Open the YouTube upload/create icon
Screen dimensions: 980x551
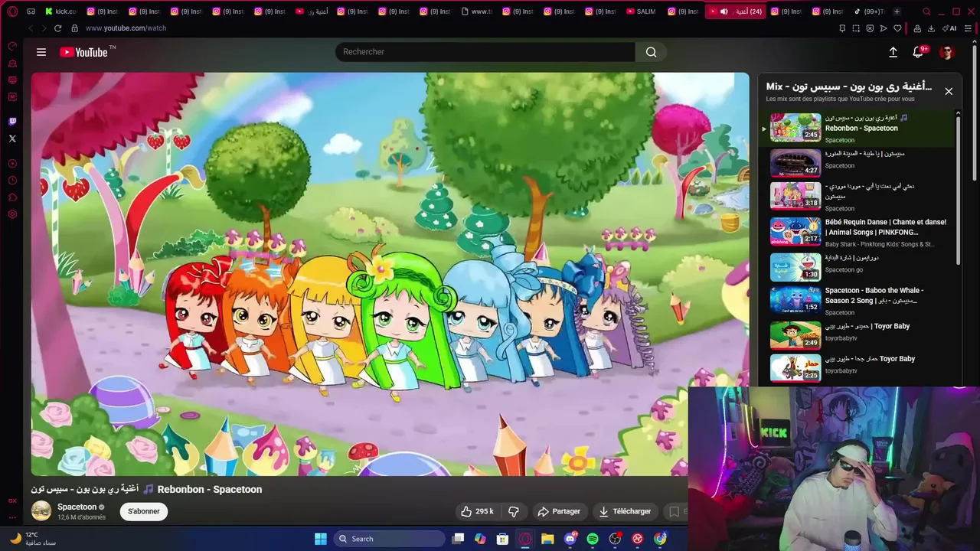(x=893, y=52)
